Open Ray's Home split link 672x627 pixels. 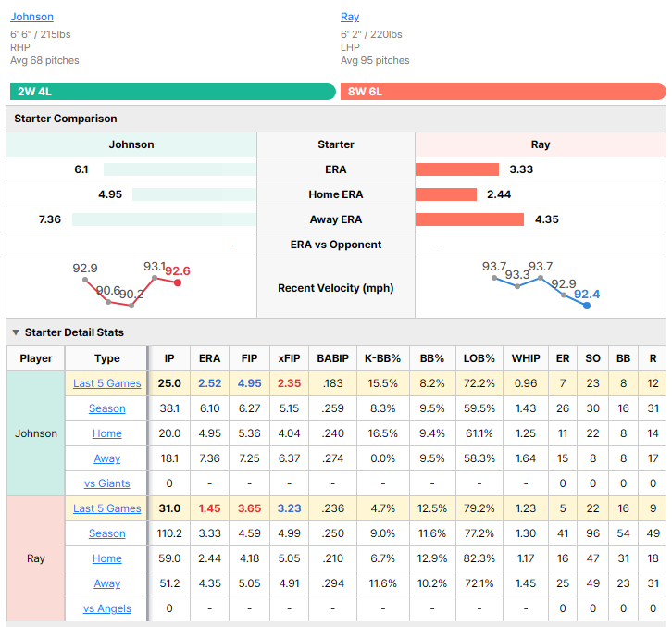(x=107, y=558)
